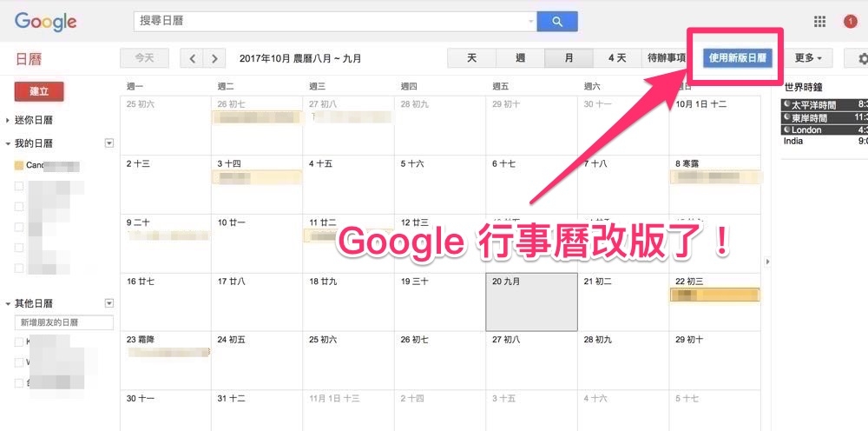This screenshot has width=868, height=431.
Task: Open the event on 26 初七
Action: (x=257, y=117)
